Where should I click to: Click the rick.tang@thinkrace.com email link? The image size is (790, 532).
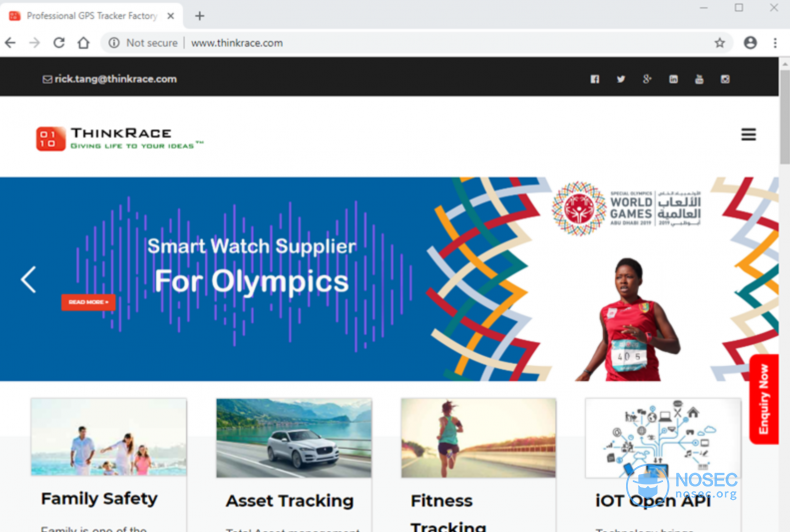[x=115, y=79]
